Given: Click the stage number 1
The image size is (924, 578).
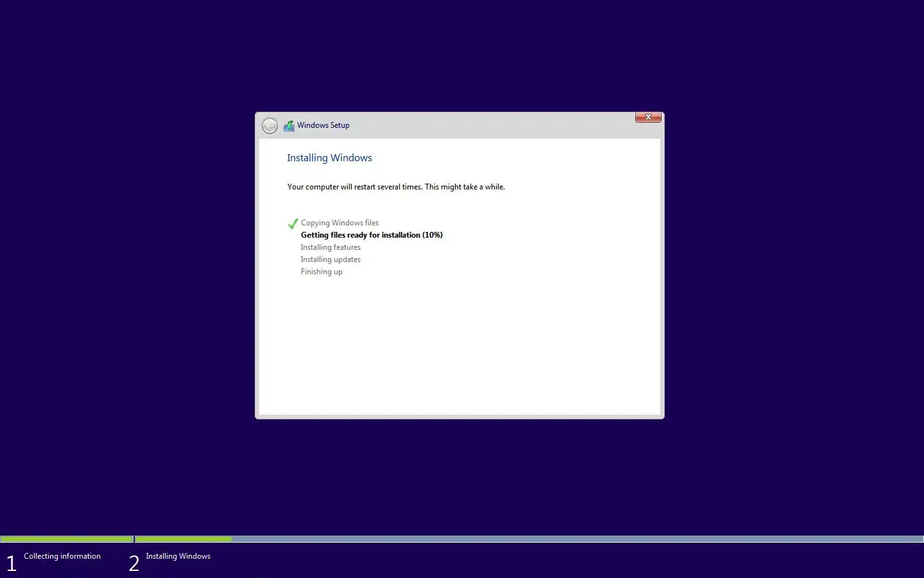Looking at the screenshot, I should pos(11,564).
